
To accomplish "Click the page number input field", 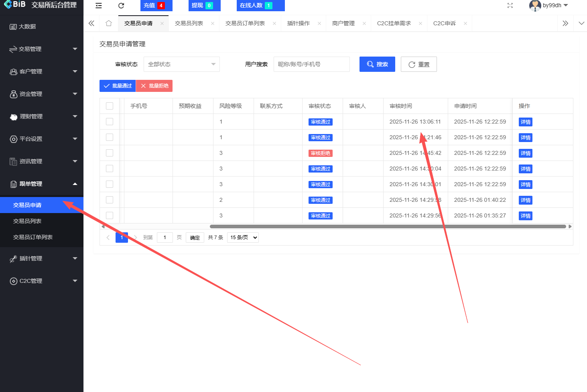I will [x=165, y=237].
